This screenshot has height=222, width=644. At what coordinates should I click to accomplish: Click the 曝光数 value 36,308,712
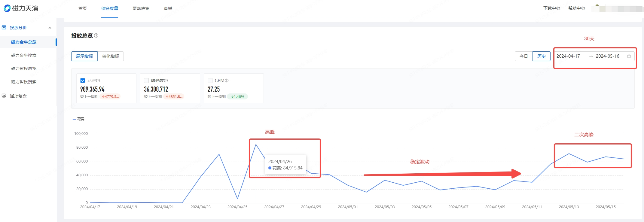click(156, 89)
